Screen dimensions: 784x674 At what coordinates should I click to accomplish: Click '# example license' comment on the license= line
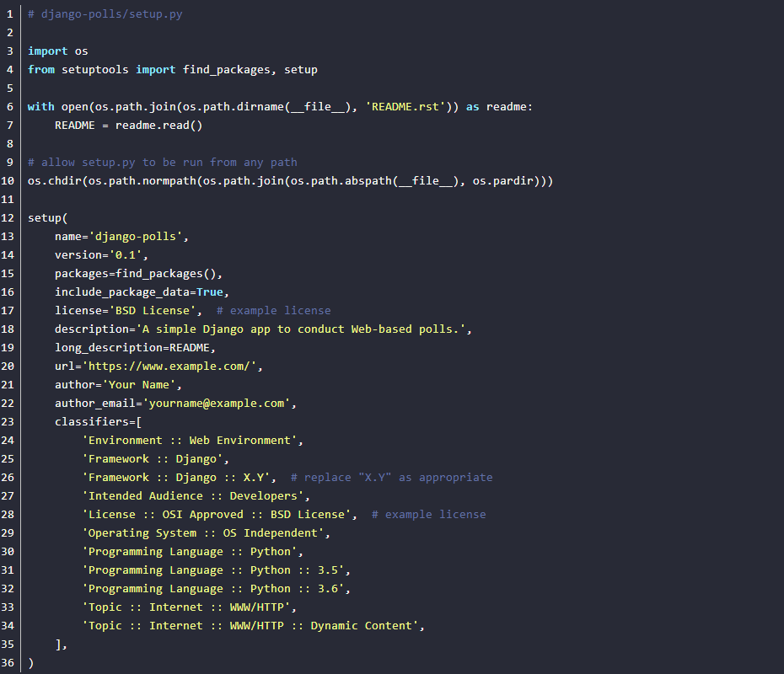tap(273, 310)
